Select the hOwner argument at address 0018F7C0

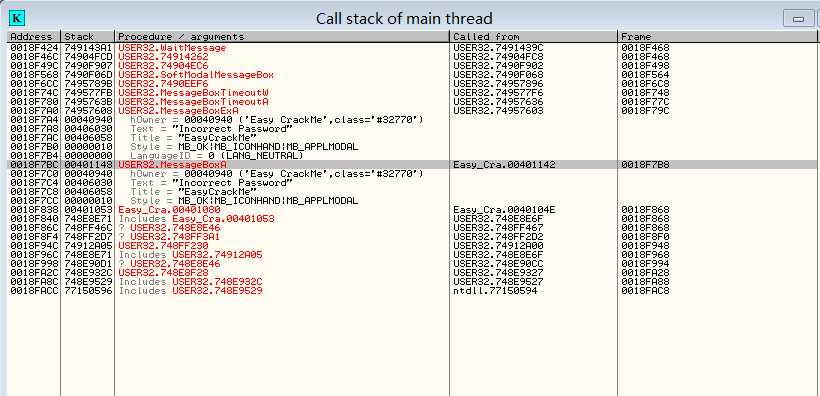[277, 174]
